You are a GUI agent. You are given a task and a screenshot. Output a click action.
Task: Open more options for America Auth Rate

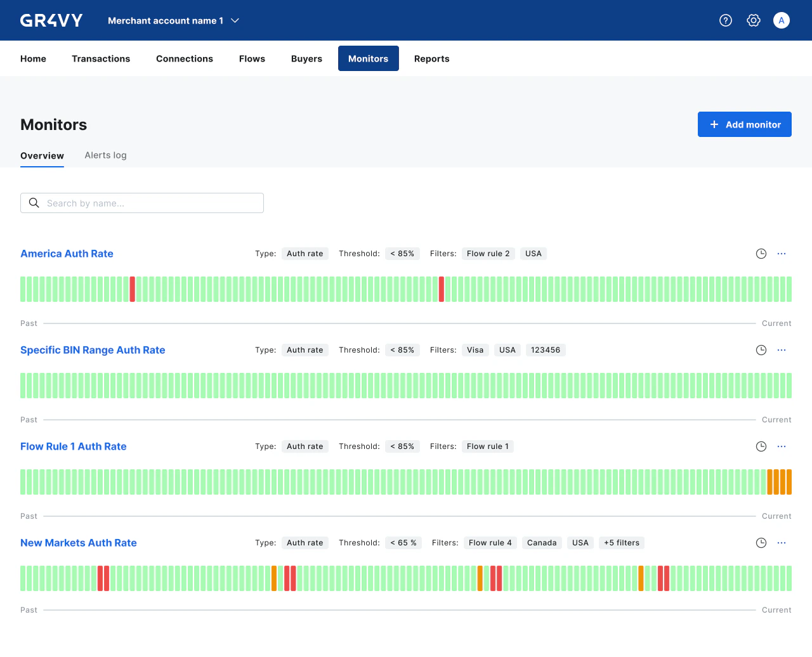click(x=782, y=254)
